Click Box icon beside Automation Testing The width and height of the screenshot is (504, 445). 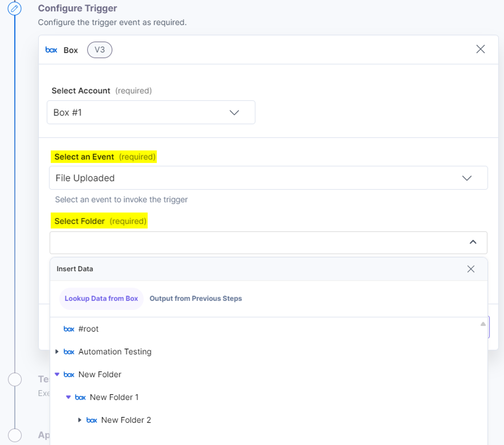click(69, 352)
